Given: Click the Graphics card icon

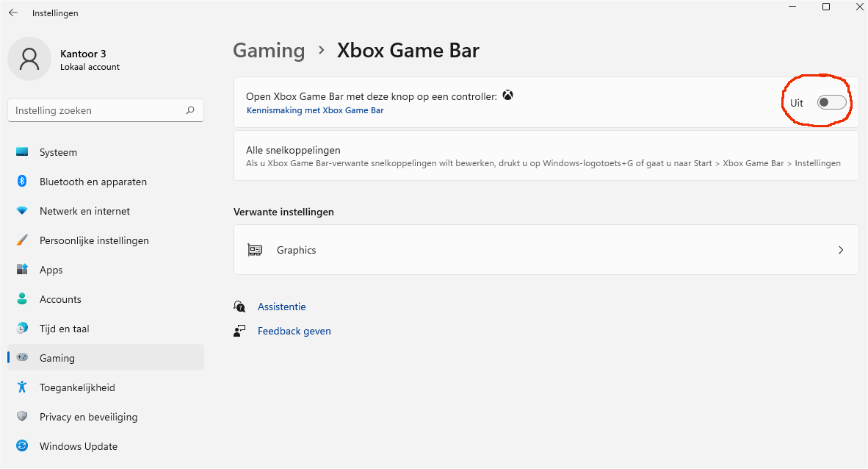Looking at the screenshot, I should pyautogui.click(x=255, y=250).
